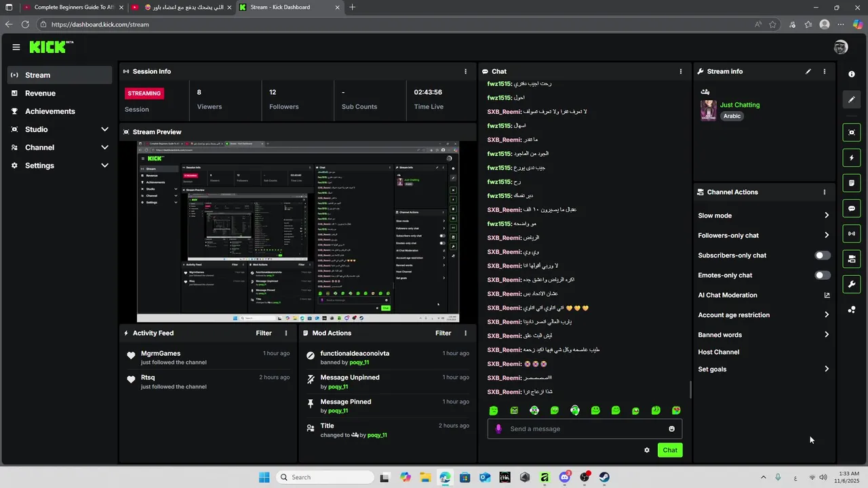Image resolution: width=868 pixels, height=488 pixels.
Task: Open Activity Feed Filter dropdown
Action: click(264, 333)
